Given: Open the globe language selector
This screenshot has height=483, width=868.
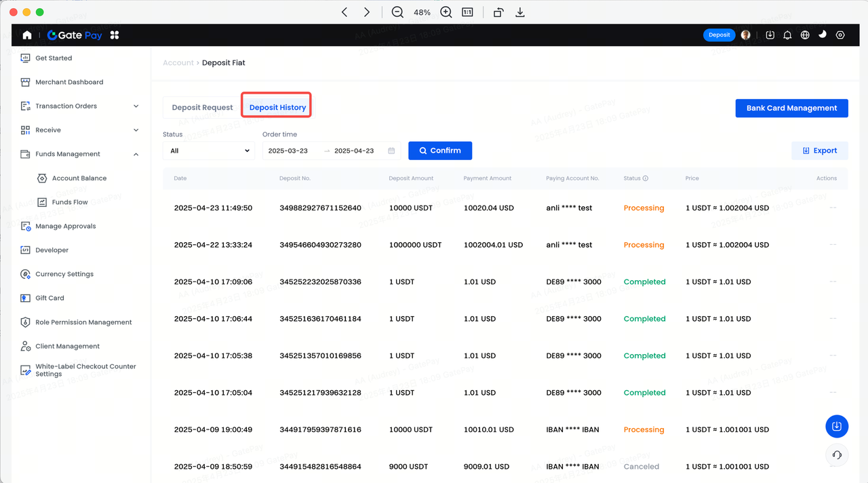Looking at the screenshot, I should (x=805, y=35).
